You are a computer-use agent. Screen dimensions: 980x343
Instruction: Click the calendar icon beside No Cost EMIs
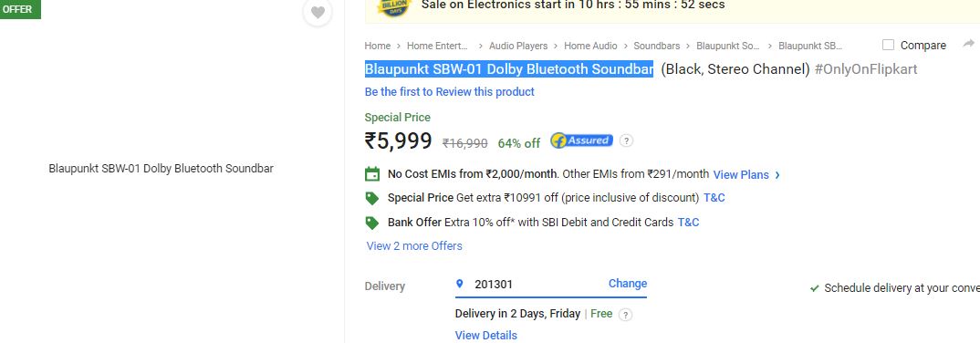pyautogui.click(x=372, y=173)
